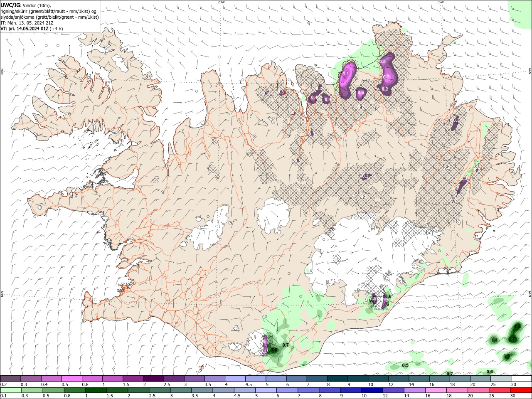532x399 pixels.
Task: Click the 20W longitude label
Action: (221, 2)
